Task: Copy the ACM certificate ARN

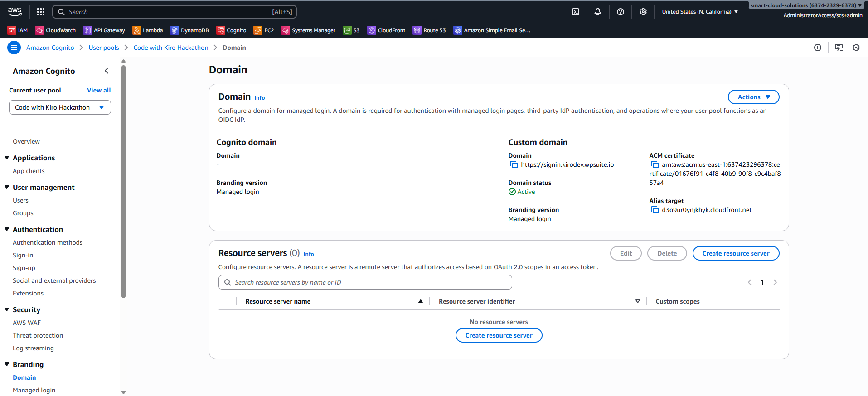Action: 655,164
